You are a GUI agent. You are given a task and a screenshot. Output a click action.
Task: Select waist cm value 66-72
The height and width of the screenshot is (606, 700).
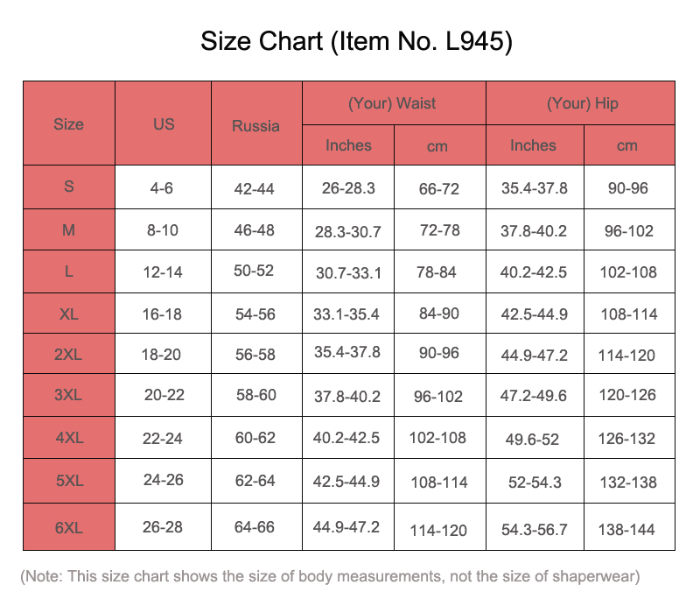click(x=438, y=188)
